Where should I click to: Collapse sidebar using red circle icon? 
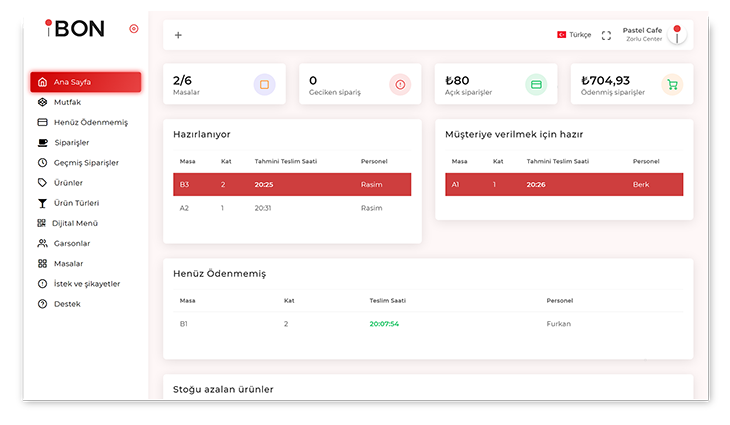pyautogui.click(x=134, y=29)
